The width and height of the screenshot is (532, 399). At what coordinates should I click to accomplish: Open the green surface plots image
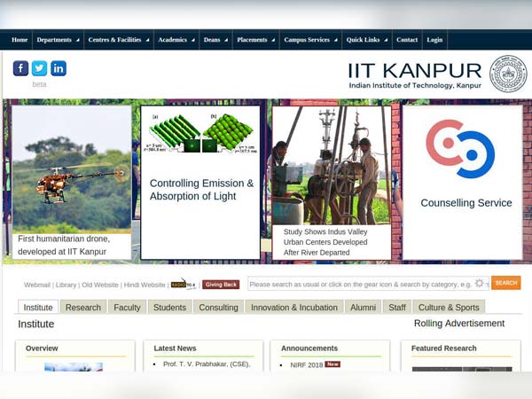click(x=200, y=134)
